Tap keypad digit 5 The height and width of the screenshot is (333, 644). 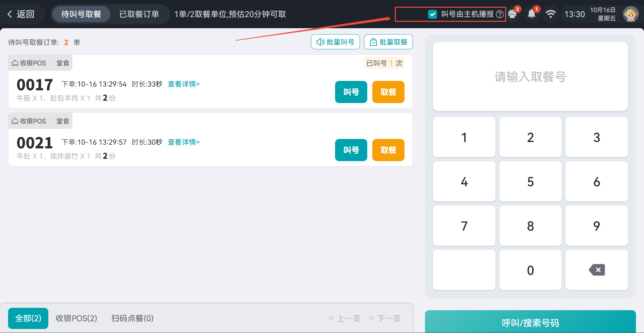point(530,181)
